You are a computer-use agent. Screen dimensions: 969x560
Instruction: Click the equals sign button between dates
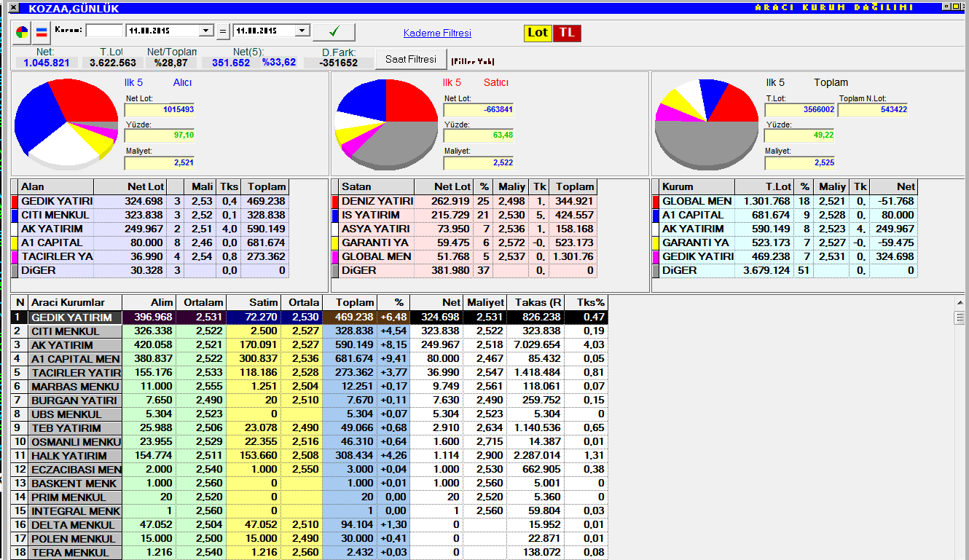click(x=222, y=31)
